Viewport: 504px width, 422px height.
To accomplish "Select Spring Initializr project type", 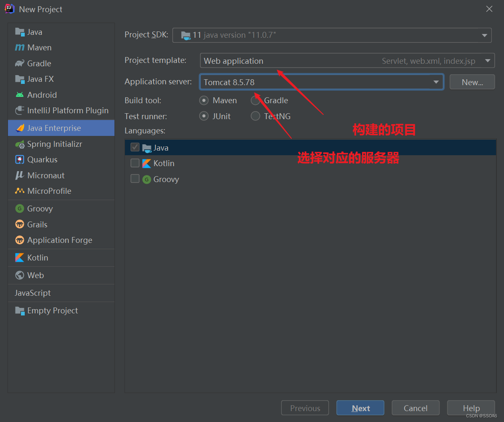I will (x=61, y=144).
